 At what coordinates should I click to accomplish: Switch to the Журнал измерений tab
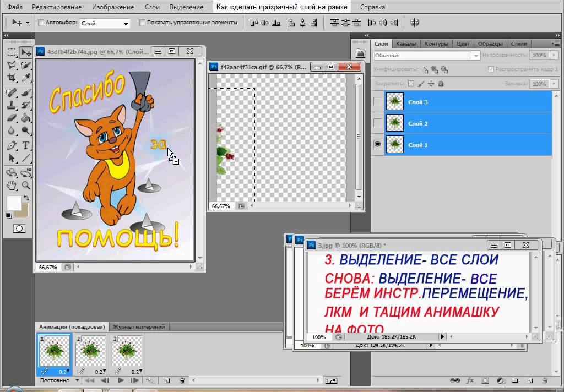[139, 327]
